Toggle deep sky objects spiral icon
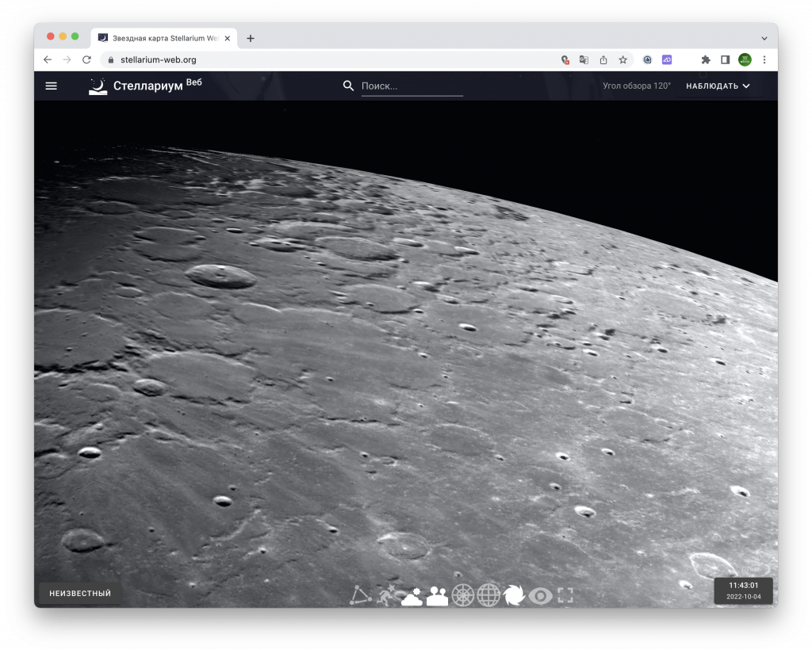 coord(514,595)
